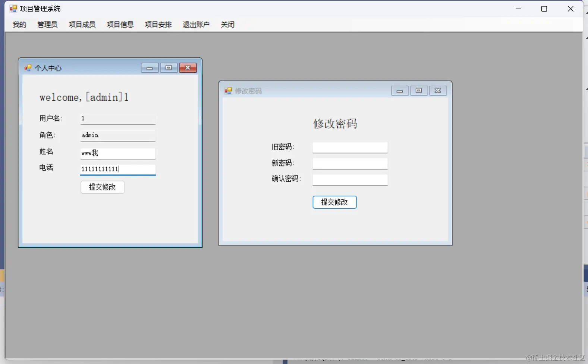Click the 旧密码: label
This screenshot has height=364, width=588.
(283, 147)
